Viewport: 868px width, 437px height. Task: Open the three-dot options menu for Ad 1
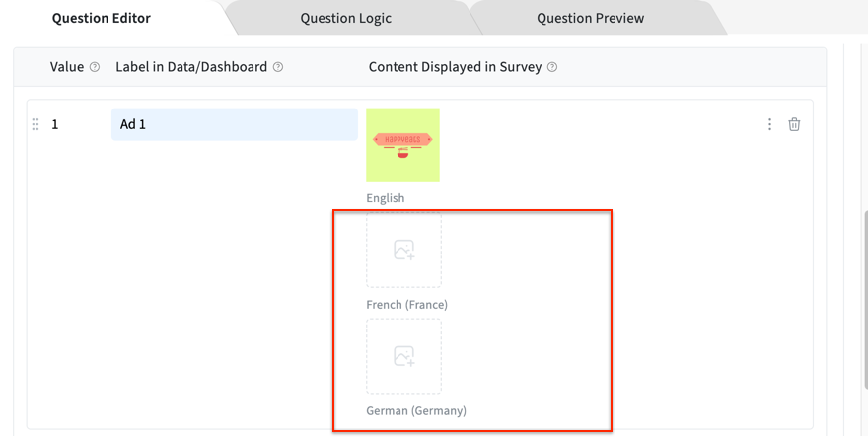point(769,124)
